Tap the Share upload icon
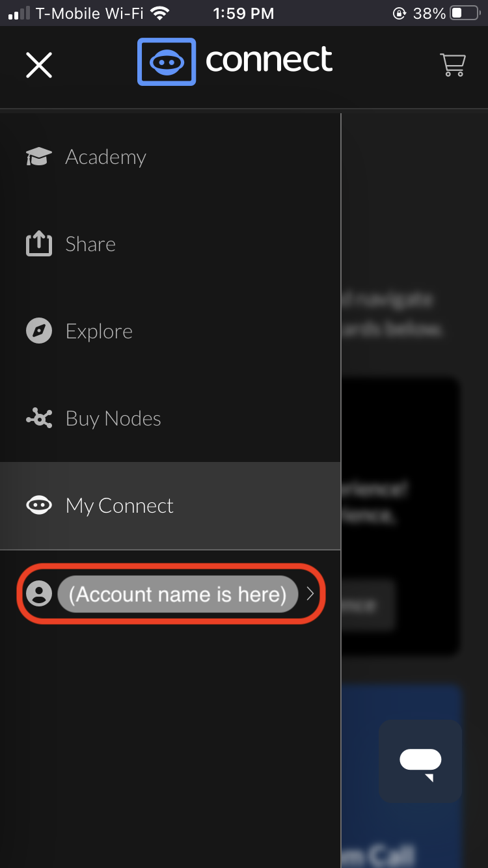Image resolution: width=488 pixels, height=868 pixels. pyautogui.click(x=38, y=244)
